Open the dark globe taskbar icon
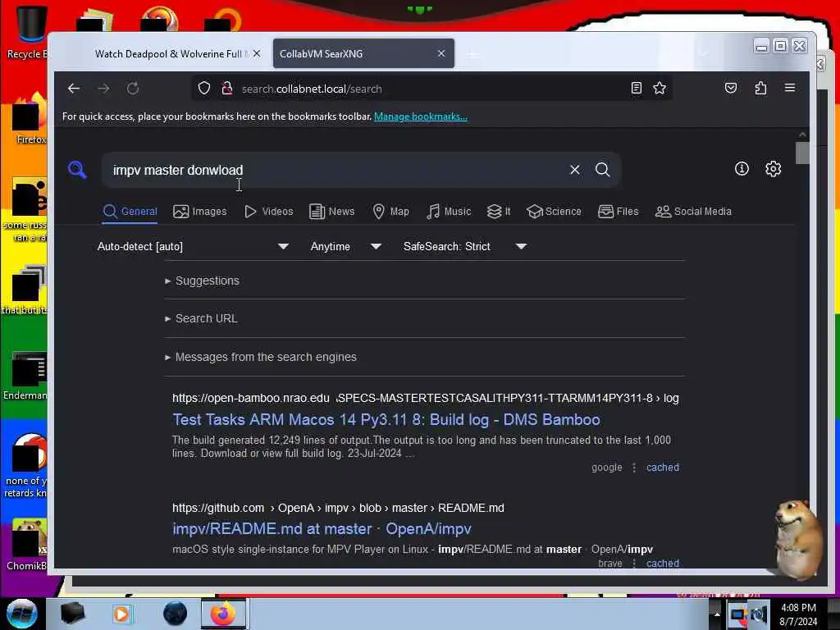 (175, 614)
